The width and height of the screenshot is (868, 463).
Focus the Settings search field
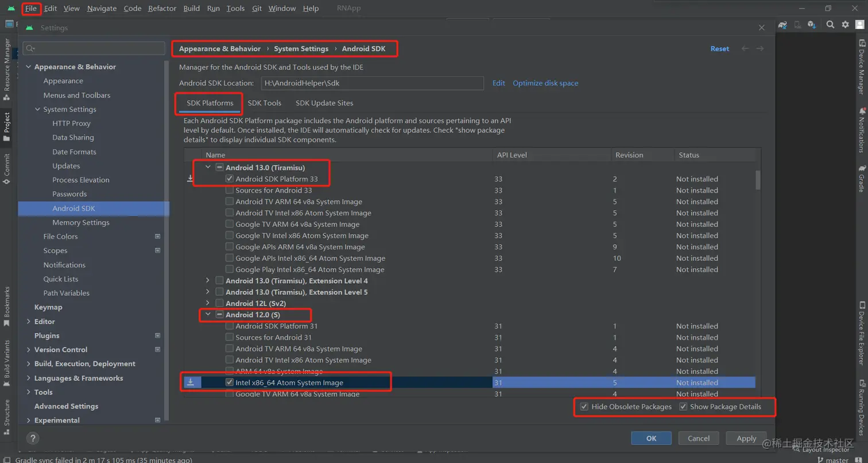pos(95,49)
